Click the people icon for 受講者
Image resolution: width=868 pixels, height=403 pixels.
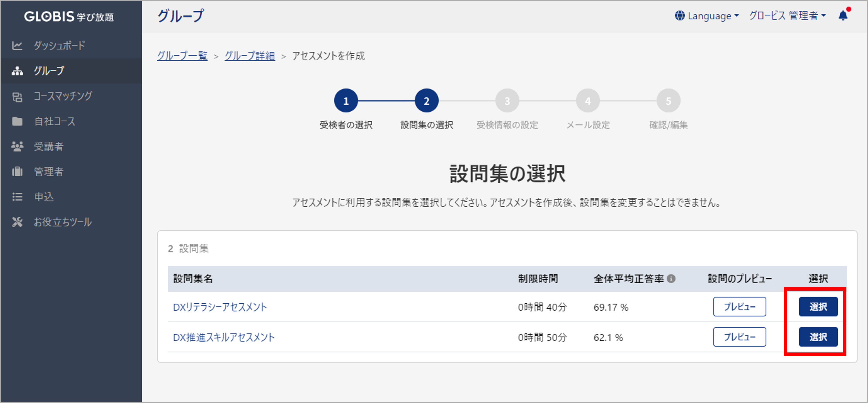(x=17, y=147)
